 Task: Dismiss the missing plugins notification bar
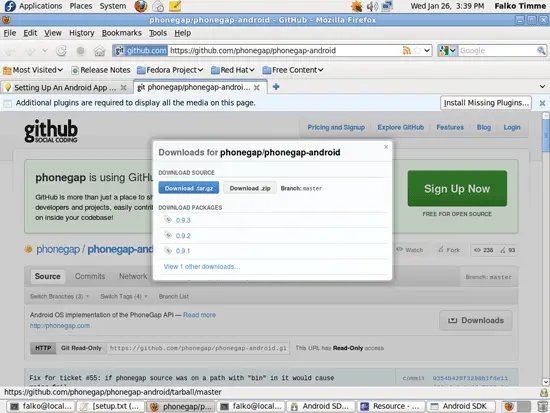click(542, 103)
